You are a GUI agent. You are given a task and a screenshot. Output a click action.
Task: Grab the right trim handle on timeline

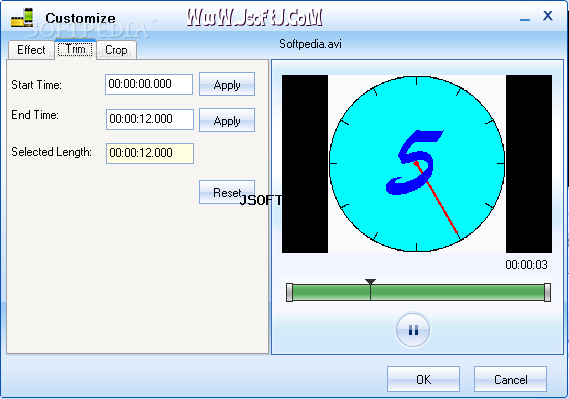pyautogui.click(x=547, y=292)
